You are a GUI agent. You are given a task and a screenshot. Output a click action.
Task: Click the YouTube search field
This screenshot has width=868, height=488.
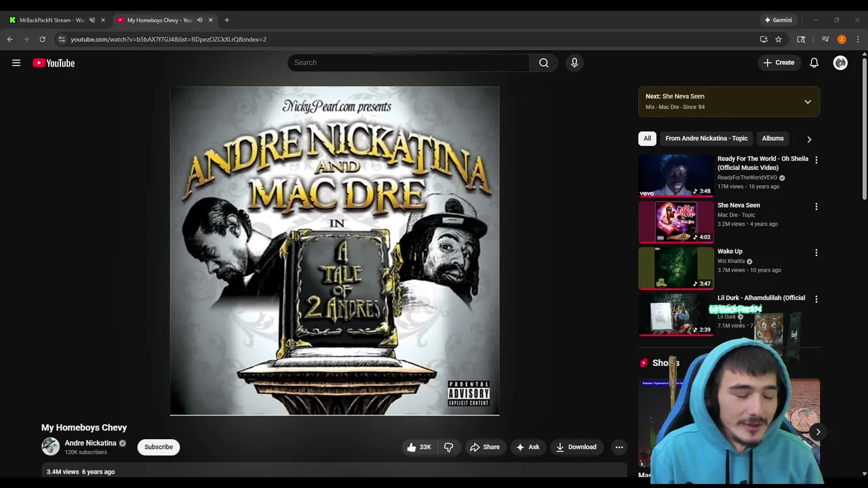pos(408,62)
